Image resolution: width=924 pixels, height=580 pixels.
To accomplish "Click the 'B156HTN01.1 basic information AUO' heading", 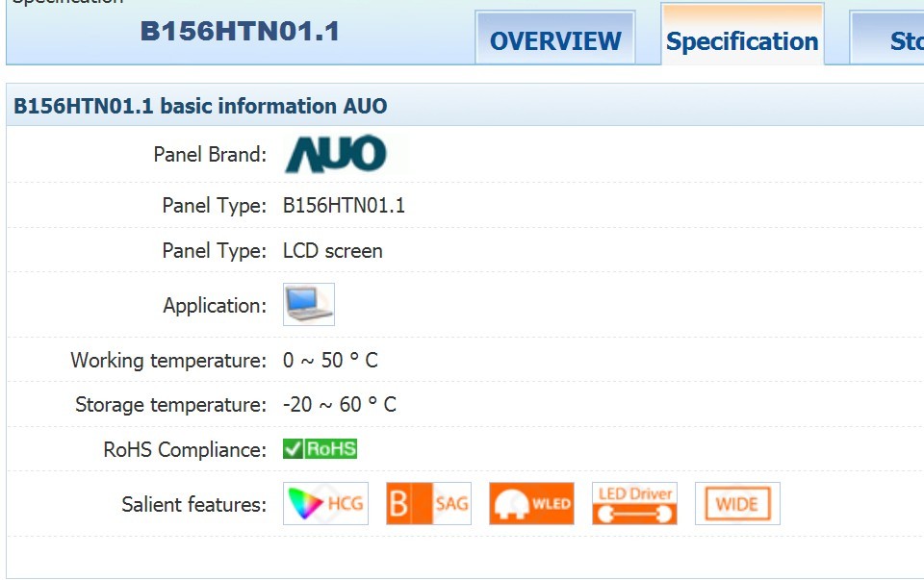I will (200, 106).
